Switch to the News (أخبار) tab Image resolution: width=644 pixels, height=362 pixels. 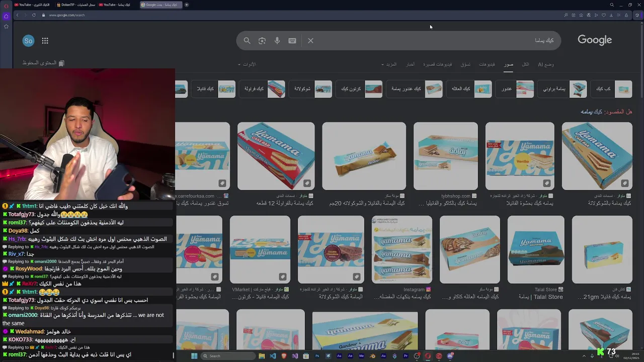click(x=411, y=64)
